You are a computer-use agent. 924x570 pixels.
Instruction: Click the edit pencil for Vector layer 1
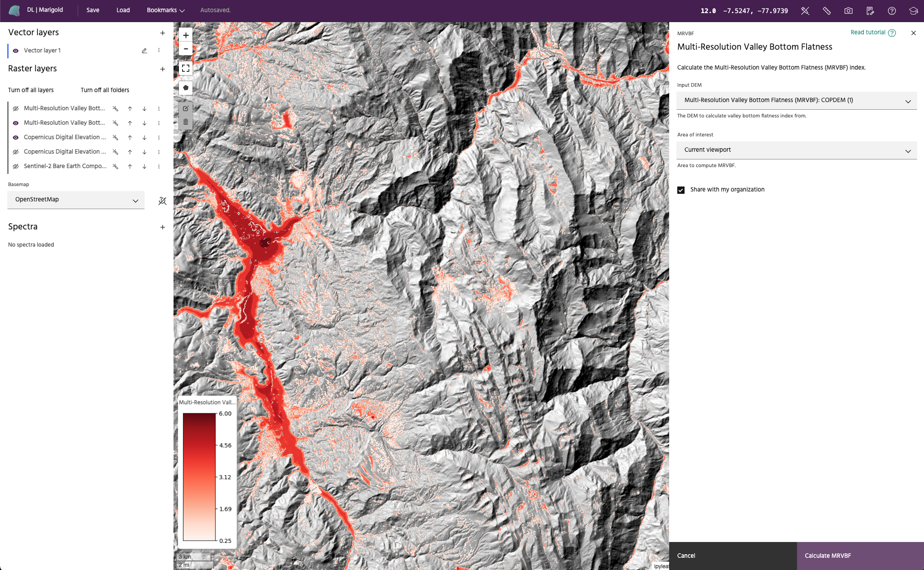pyautogui.click(x=144, y=51)
